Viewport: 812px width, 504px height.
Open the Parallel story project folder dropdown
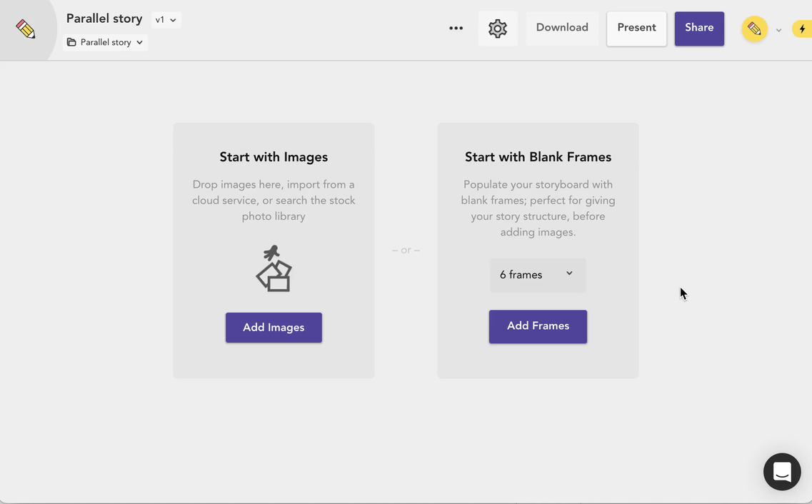click(x=105, y=42)
